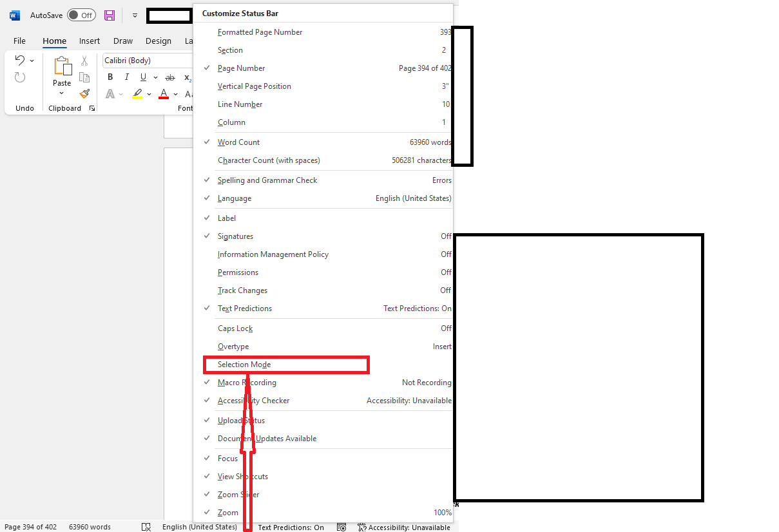The height and width of the screenshot is (532, 779).
Task: Cut selection with the scissors icon
Action: 84,61
